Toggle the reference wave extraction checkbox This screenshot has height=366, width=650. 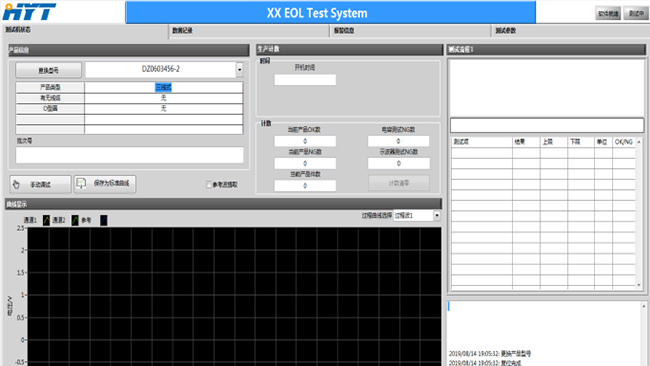[209, 184]
